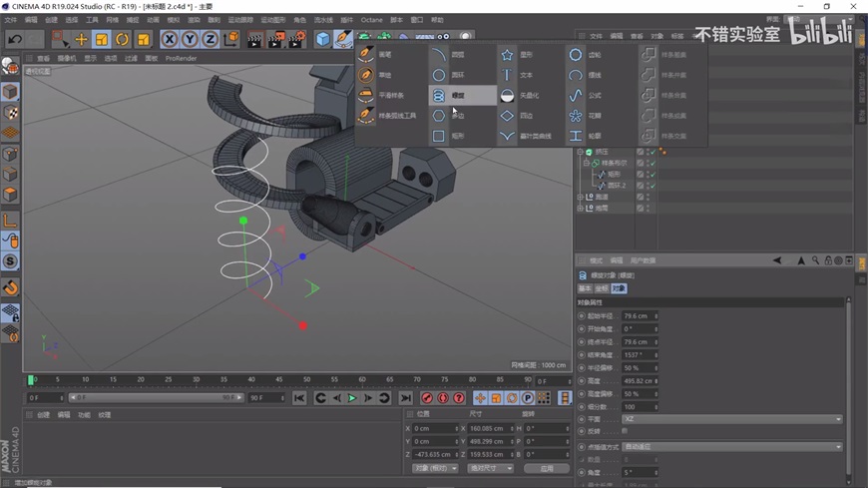Pick the Pen (画笔) spline tool

(367, 55)
